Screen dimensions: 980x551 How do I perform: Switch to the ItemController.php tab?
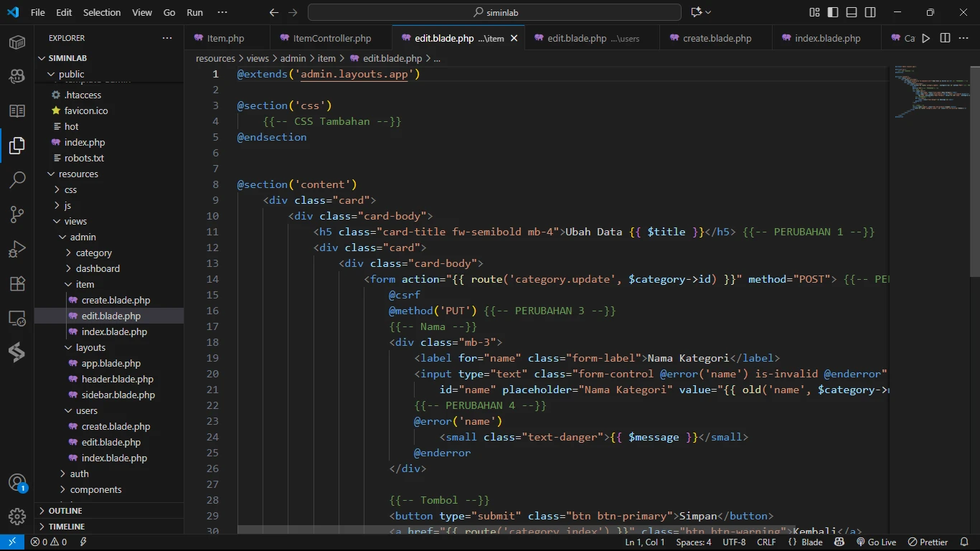coord(331,38)
